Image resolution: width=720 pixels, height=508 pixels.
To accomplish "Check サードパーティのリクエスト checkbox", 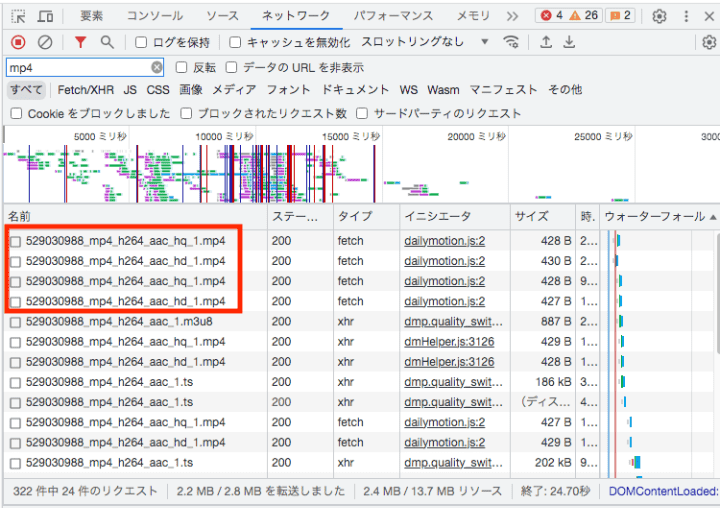I will 362,113.
